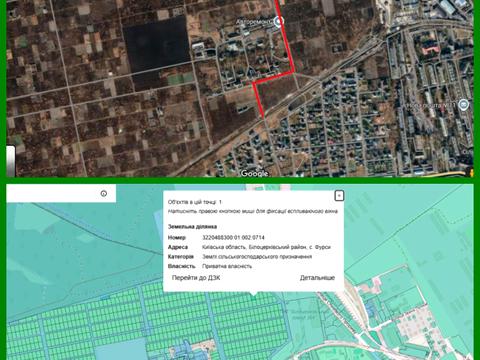Select the category value 'Землі сільськогосподарського призначення'
The width and height of the screenshot is (480, 360).
257,257
